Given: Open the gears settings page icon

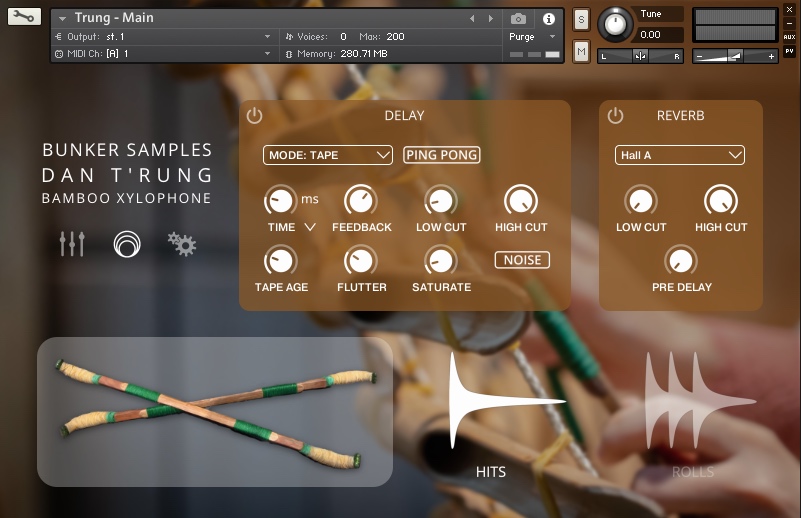Looking at the screenshot, I should click(x=182, y=243).
